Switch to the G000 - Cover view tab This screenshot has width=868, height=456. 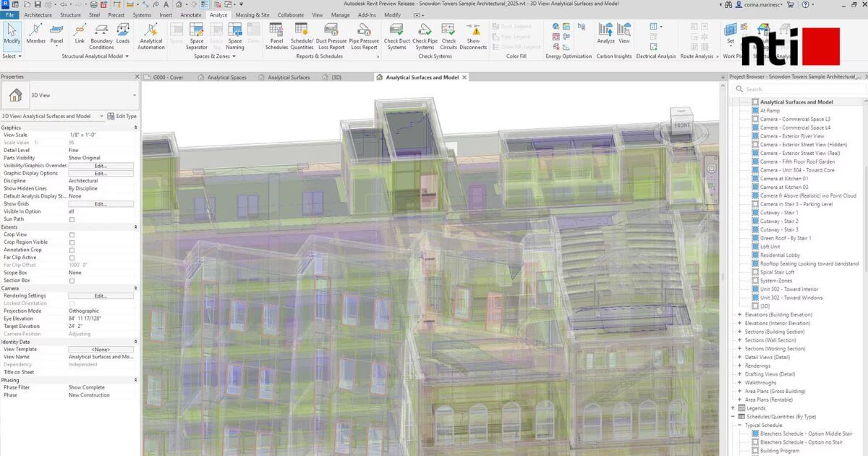(167, 77)
